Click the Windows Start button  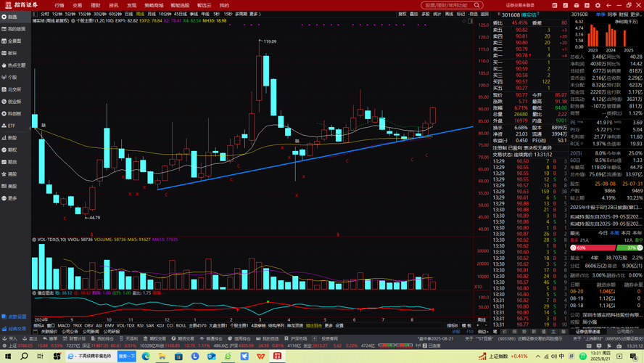(x=8, y=356)
